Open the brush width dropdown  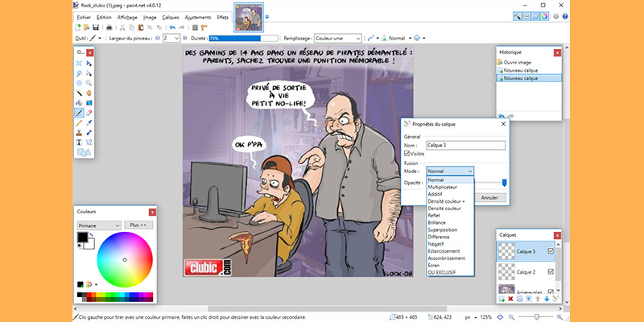(176, 38)
